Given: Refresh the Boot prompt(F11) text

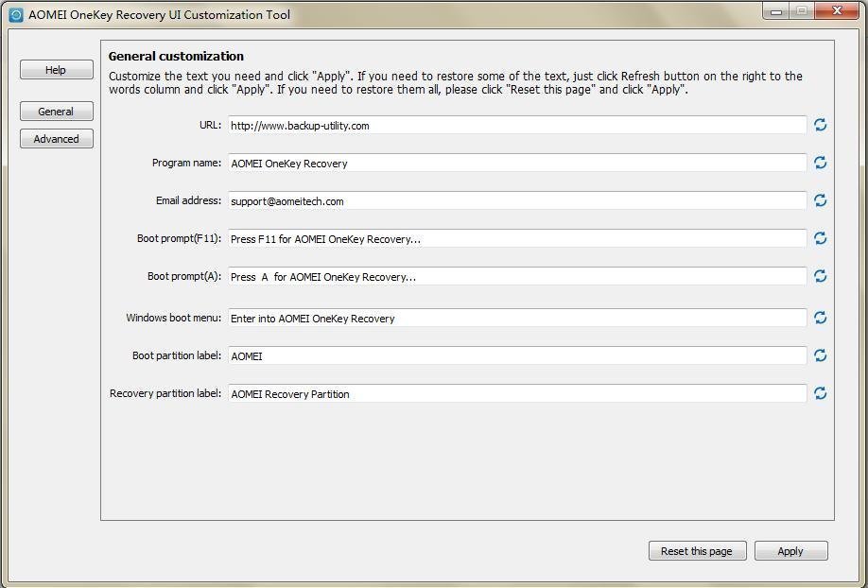Looking at the screenshot, I should click(x=820, y=238).
